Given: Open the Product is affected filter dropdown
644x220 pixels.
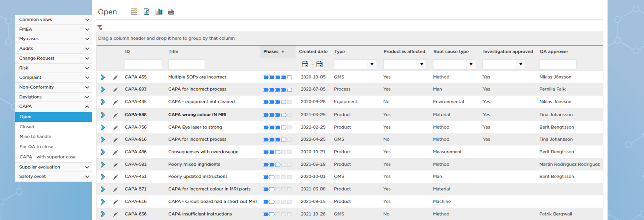Looking at the screenshot, I should pyautogui.click(x=421, y=64).
